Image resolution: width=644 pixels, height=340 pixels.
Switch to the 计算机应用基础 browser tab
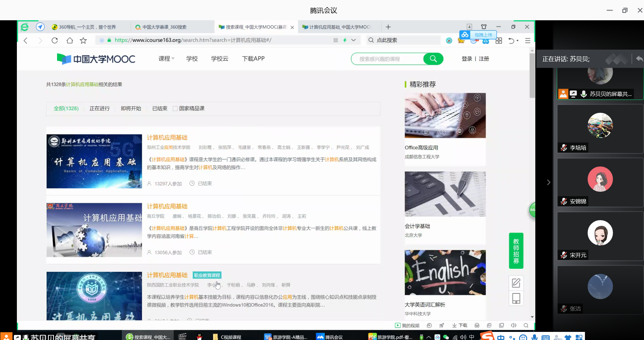coord(339,27)
